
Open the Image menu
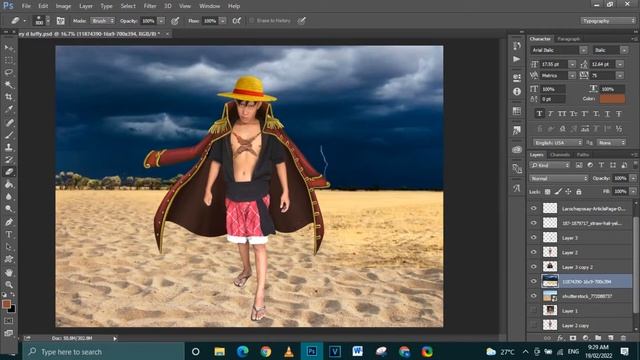point(63,6)
